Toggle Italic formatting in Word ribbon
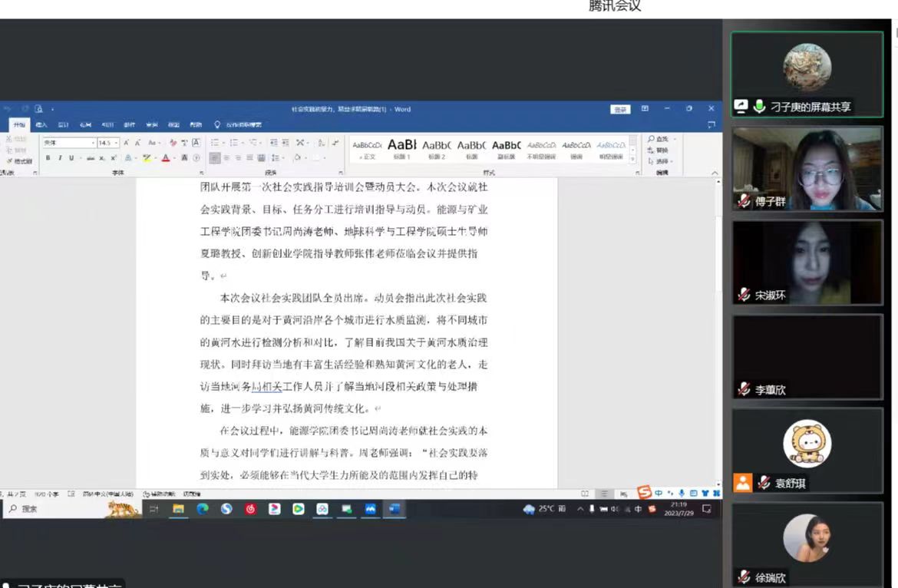The height and width of the screenshot is (588, 898). tap(59, 158)
